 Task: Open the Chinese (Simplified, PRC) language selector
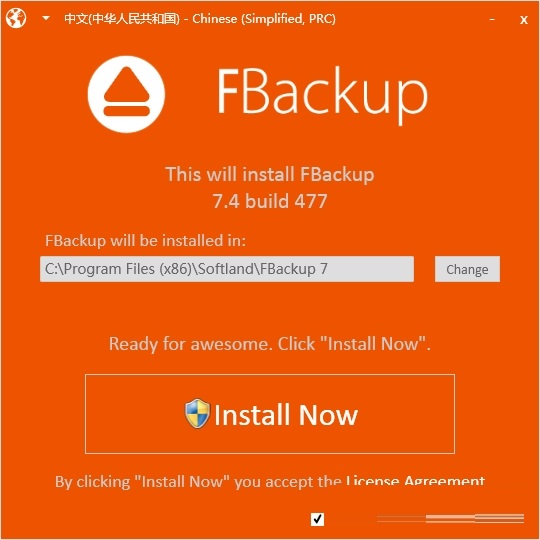[x=200, y=19]
